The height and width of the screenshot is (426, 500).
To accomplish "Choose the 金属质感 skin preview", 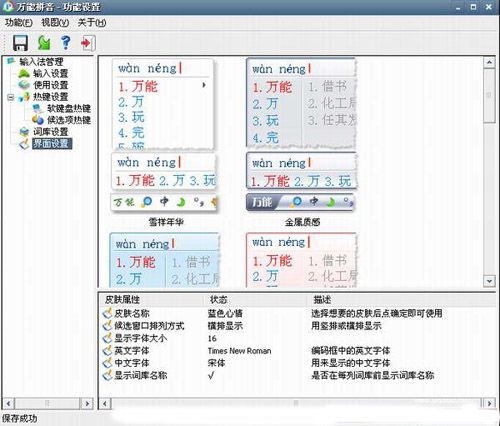I will [x=301, y=135].
